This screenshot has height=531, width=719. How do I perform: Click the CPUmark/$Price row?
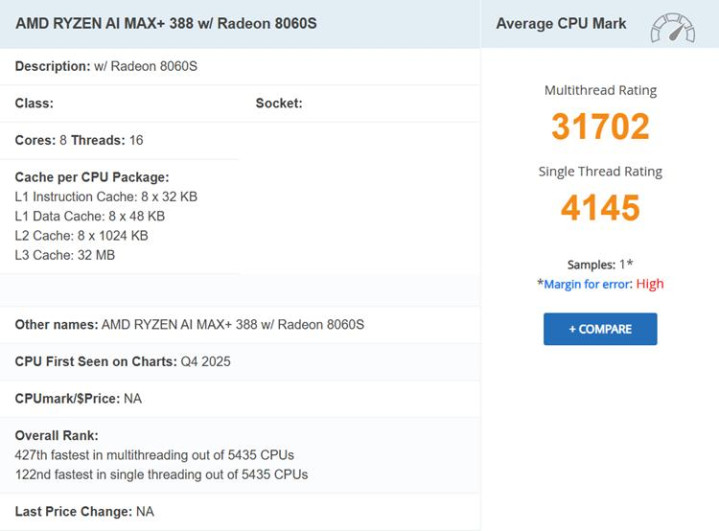(x=78, y=398)
